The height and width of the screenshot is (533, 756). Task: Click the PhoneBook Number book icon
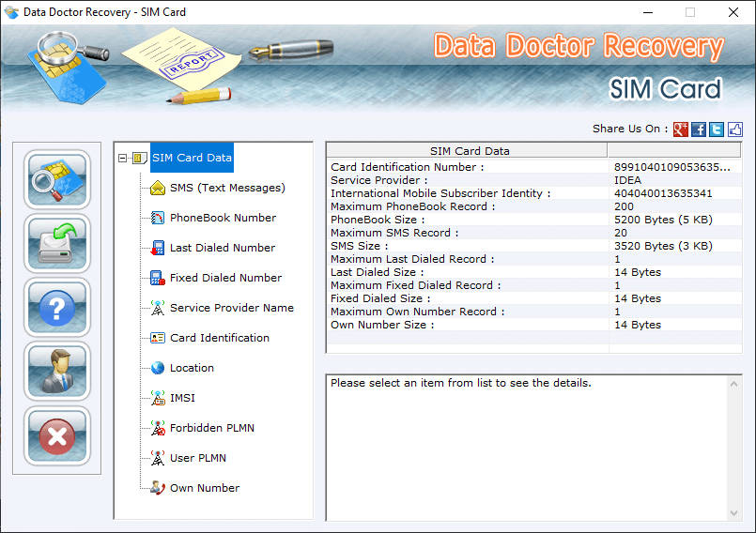[x=158, y=218]
